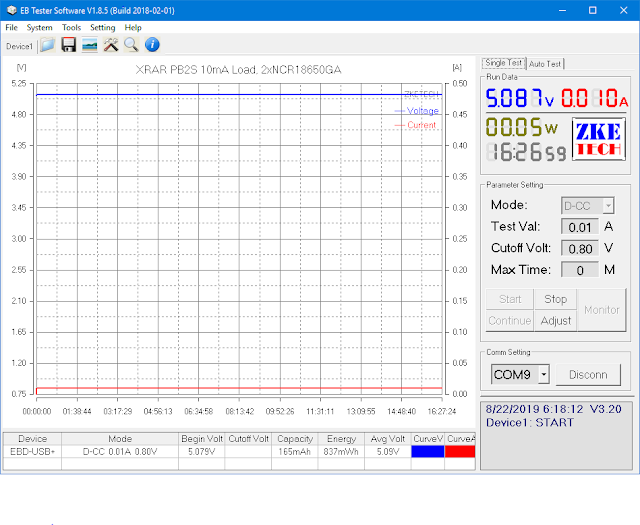Click the Current legend entry

416,125
